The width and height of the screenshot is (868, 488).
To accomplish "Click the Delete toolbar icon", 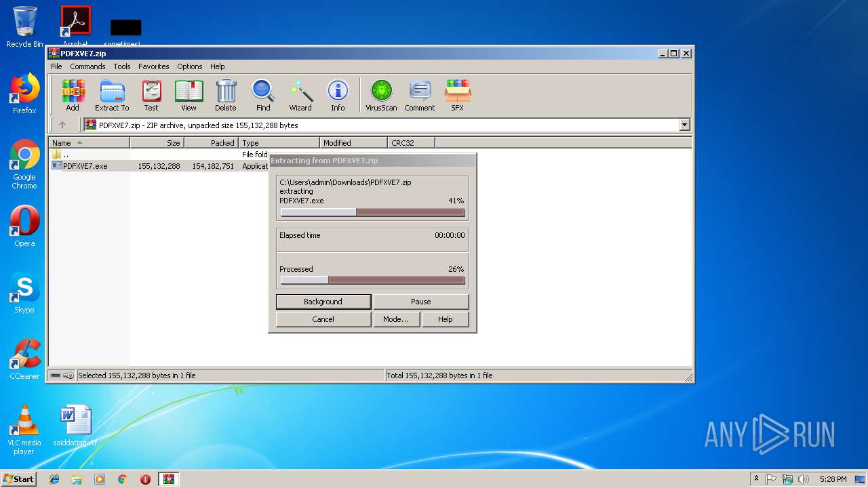I will pyautogui.click(x=226, y=95).
